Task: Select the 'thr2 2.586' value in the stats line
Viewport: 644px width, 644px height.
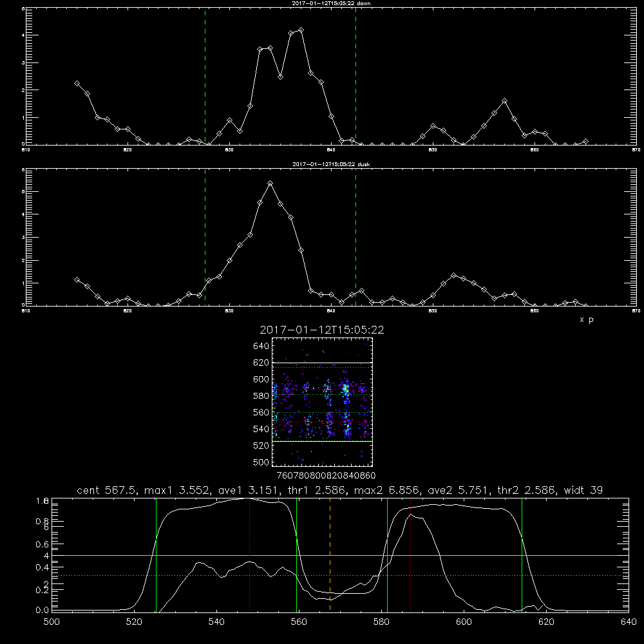Action: pos(527,490)
